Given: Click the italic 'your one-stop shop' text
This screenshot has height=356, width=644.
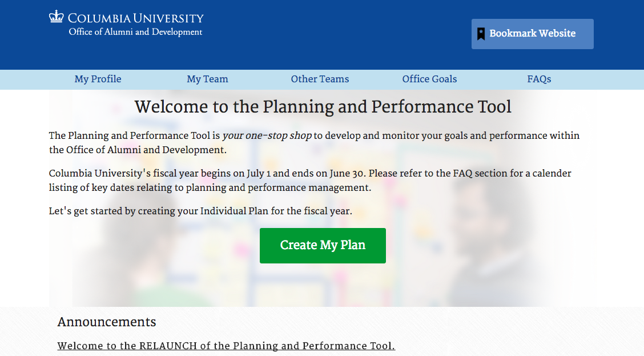Looking at the screenshot, I should (x=267, y=135).
